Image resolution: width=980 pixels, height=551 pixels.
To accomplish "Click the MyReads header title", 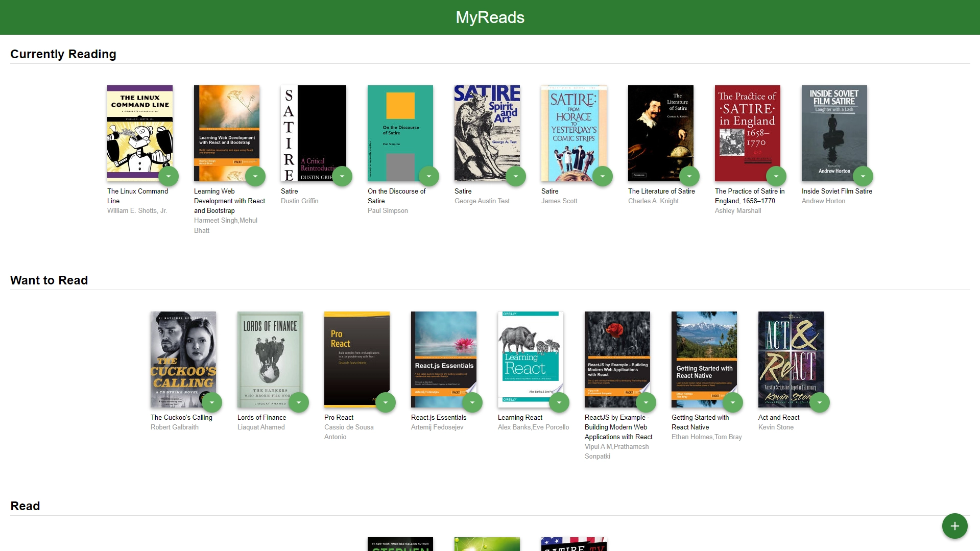I will click(x=490, y=17).
